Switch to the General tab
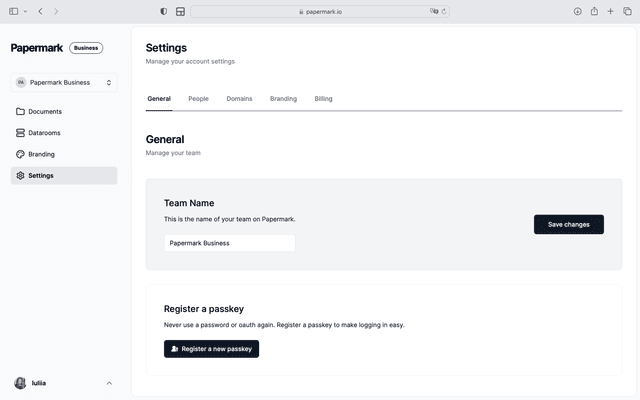640x400 pixels. 159,99
